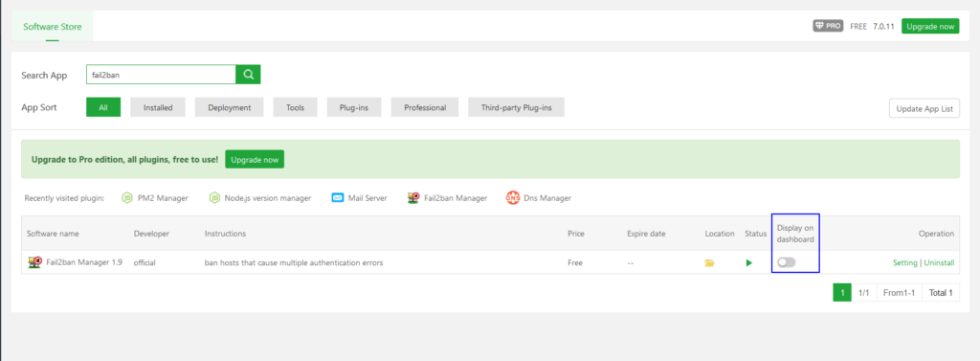Open Node.js version manager plugin icon
The height and width of the screenshot is (361, 980).
click(215, 197)
